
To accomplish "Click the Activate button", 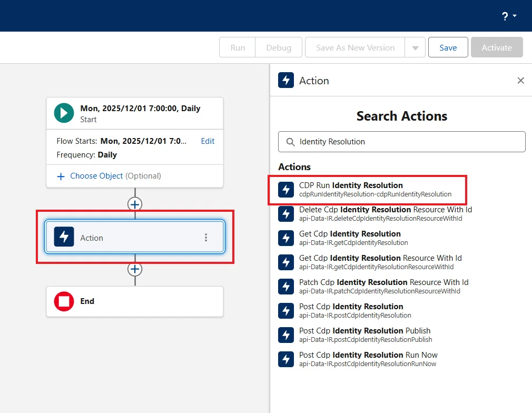I will (x=497, y=47).
